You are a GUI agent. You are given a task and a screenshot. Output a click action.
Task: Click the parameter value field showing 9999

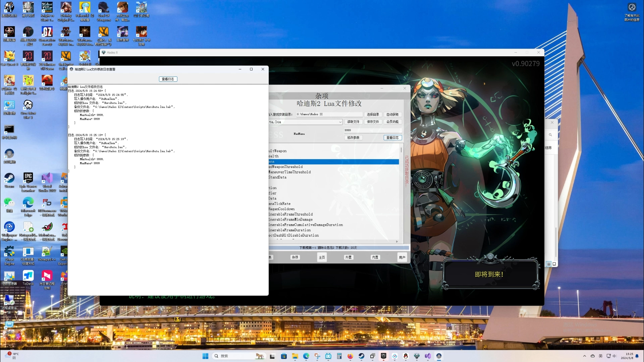click(x=373, y=130)
